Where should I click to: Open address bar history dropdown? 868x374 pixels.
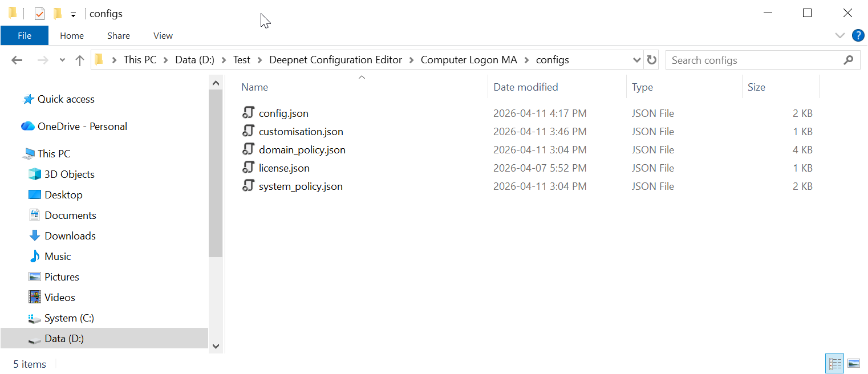point(637,60)
